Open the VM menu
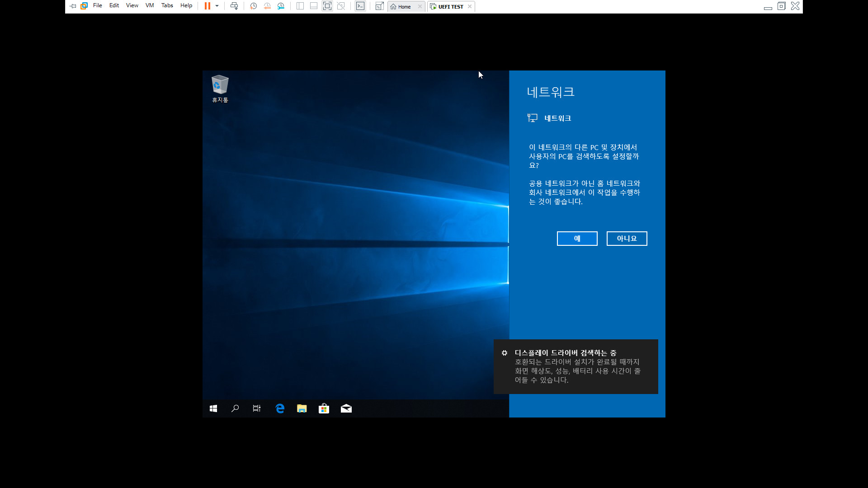868x488 pixels. pos(149,6)
